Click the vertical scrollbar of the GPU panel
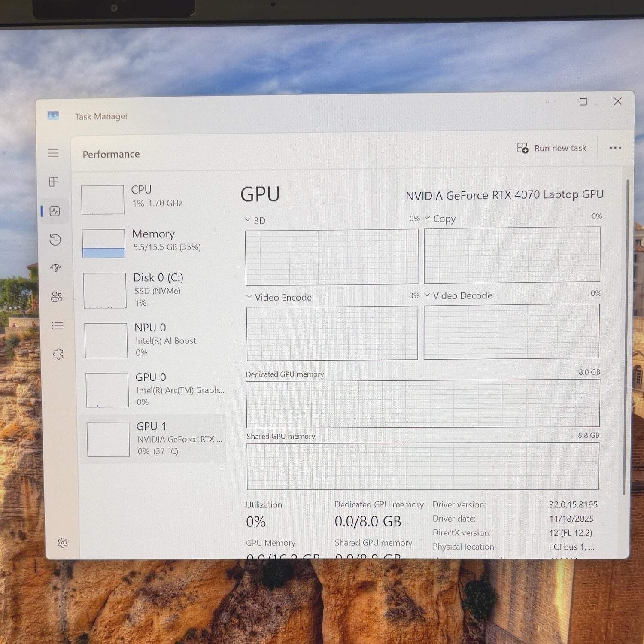This screenshot has width=644, height=644. (626, 337)
